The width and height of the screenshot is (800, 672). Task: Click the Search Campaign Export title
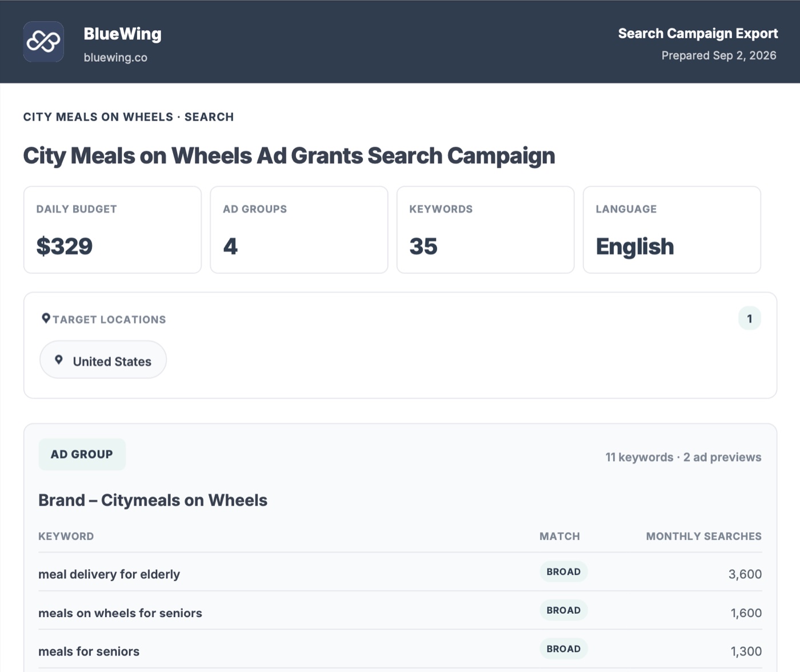point(698,34)
